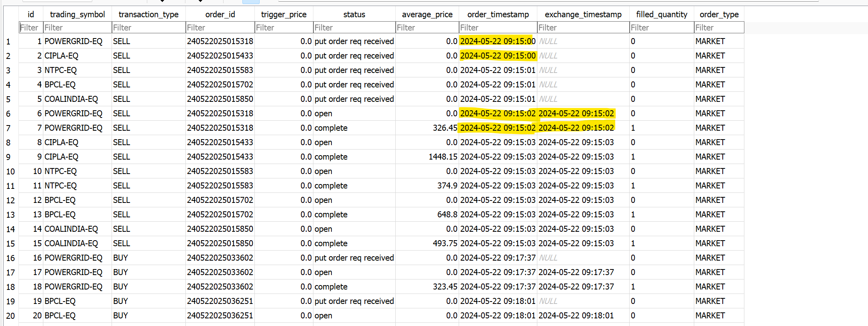Select status open in row 8
Viewport: 868px width, 326px height.
click(x=354, y=142)
